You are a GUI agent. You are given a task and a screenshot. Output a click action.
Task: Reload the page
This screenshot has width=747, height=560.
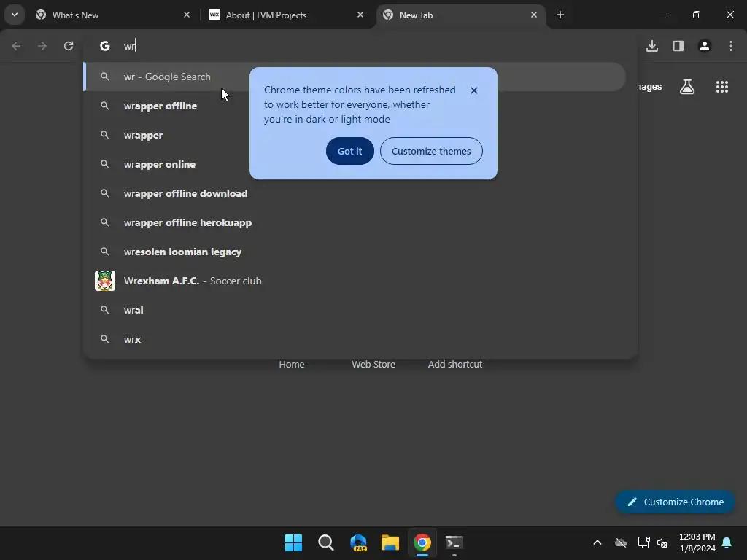click(x=69, y=46)
